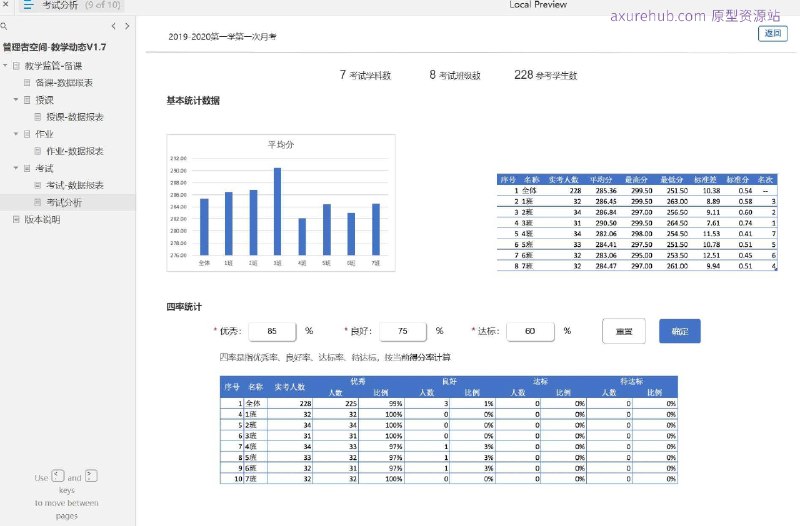This screenshot has width=800, height=526.
Task: Collapse the 作业 tree node
Action: pos(16,134)
